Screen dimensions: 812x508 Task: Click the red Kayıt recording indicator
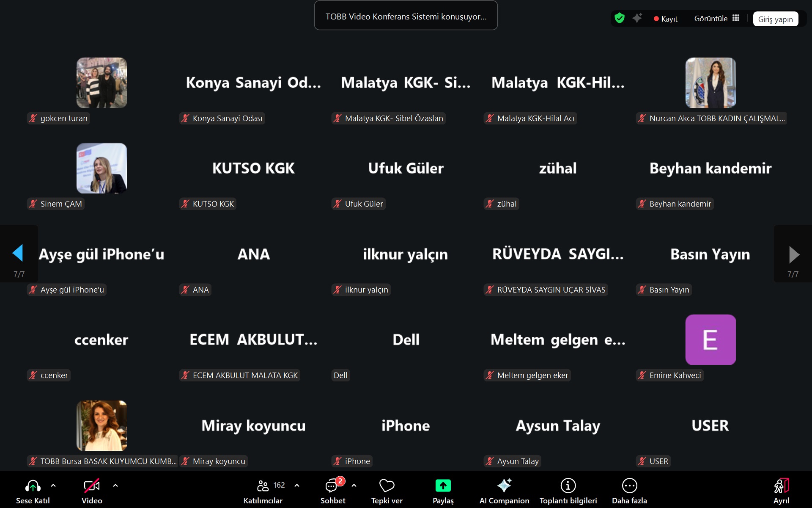pyautogui.click(x=666, y=19)
